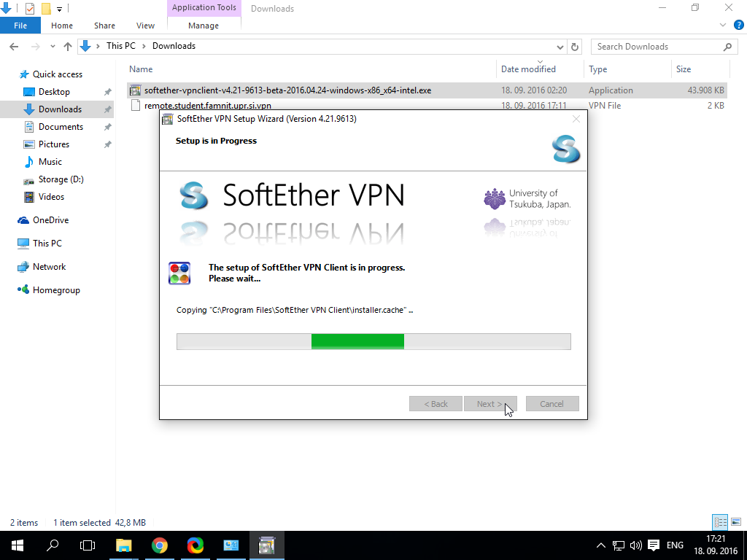Select the Manage ribbon tab
The width and height of the screenshot is (747, 560).
coord(204,26)
